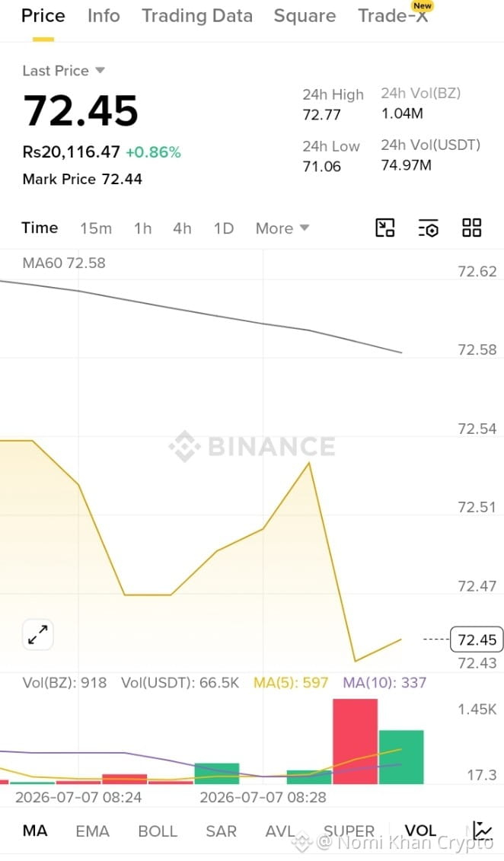504x861 pixels.
Task: Tap the Binance logo watermark
Action: (253, 446)
